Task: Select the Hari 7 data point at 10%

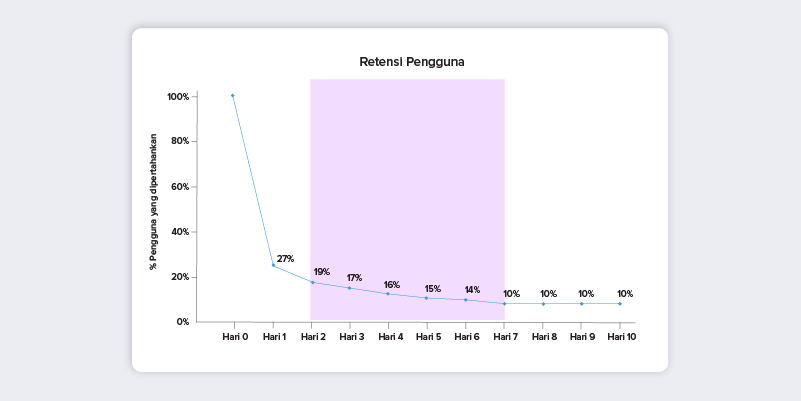Action: [x=504, y=303]
